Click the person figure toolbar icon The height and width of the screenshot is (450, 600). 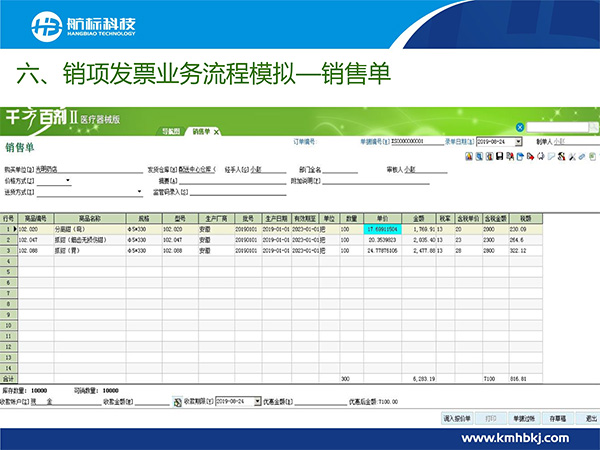tap(561, 157)
